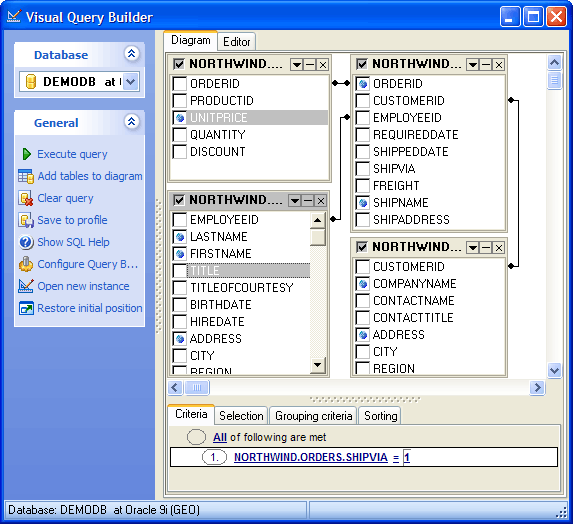
Task: Check the TITLEOFCOURTESY field checkbox
Action: pos(180,288)
